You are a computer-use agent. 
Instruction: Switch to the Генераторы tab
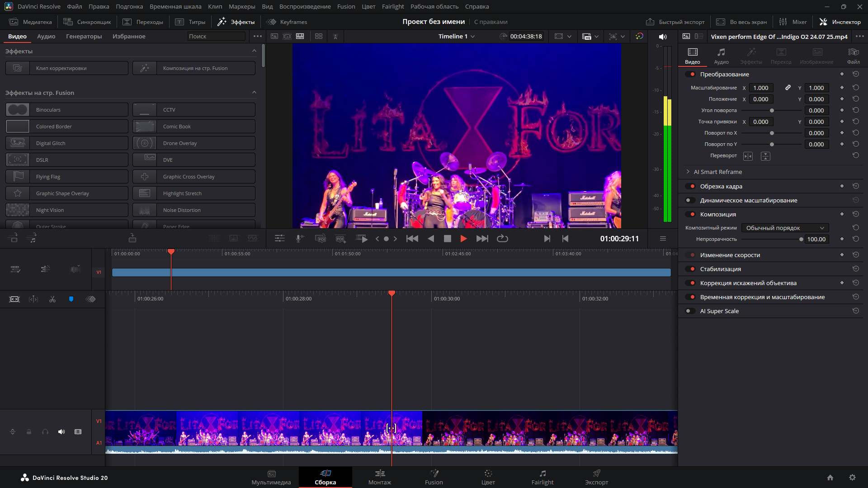(84, 37)
